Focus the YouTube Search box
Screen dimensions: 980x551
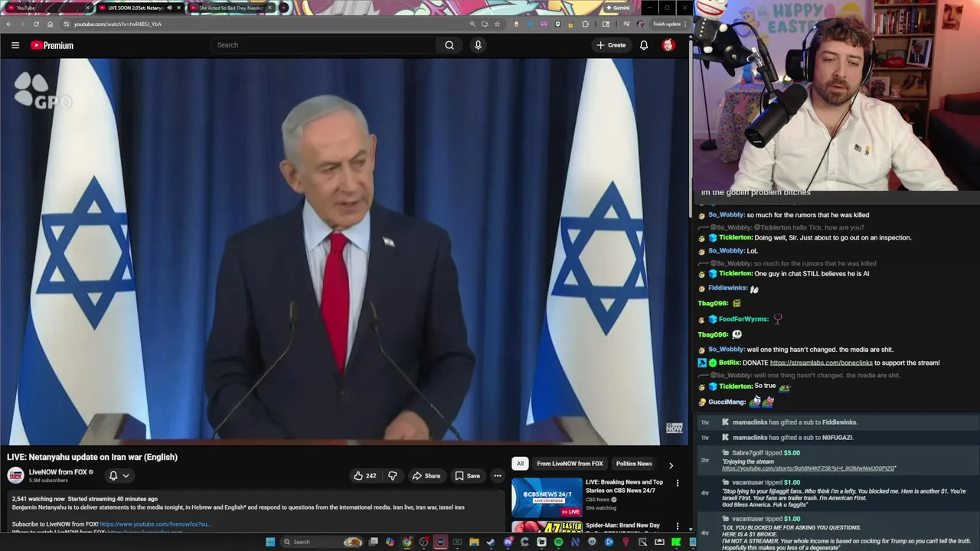coord(323,45)
